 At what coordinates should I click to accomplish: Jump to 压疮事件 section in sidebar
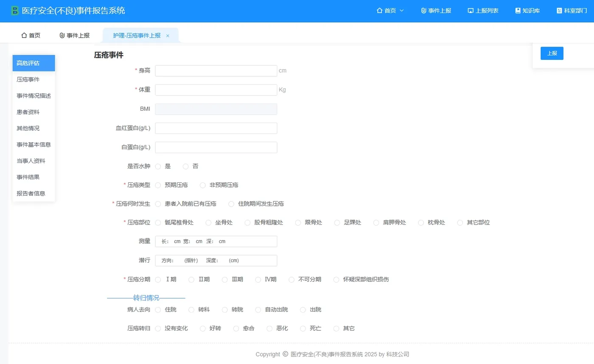click(x=34, y=79)
